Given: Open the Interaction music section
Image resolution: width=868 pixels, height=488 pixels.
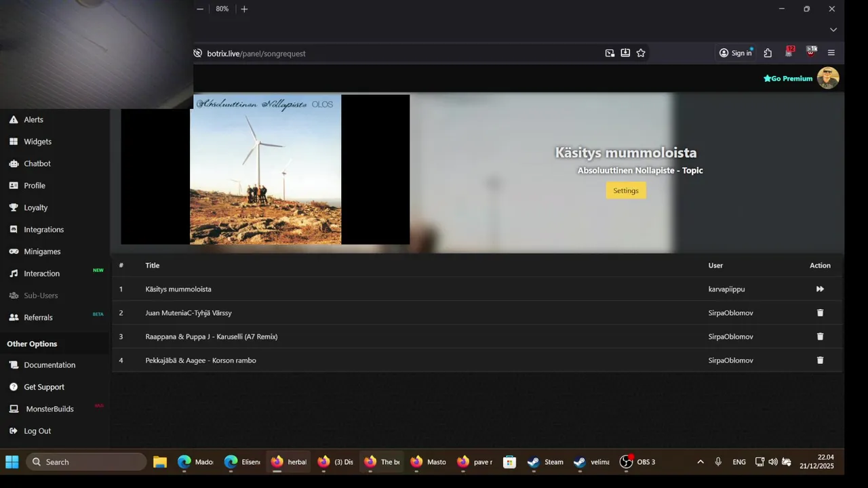Looking at the screenshot, I should tap(41, 274).
